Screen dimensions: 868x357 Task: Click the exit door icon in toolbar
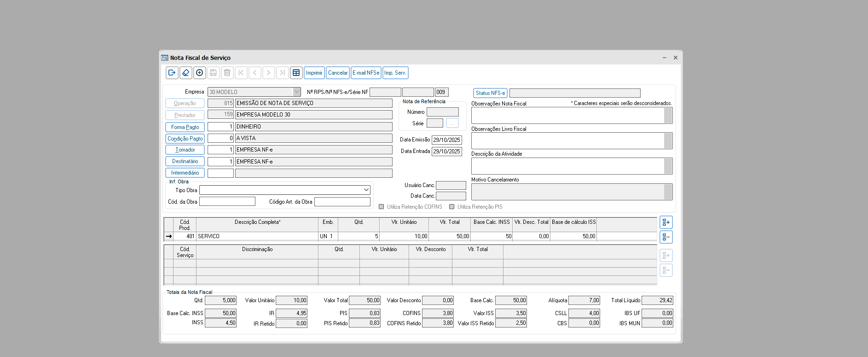point(172,73)
